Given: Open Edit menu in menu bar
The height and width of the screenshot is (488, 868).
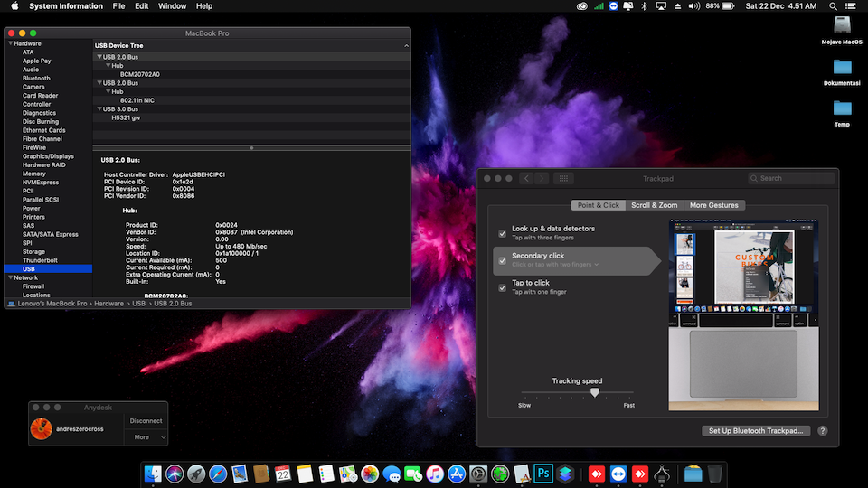Looking at the screenshot, I should [142, 6].
